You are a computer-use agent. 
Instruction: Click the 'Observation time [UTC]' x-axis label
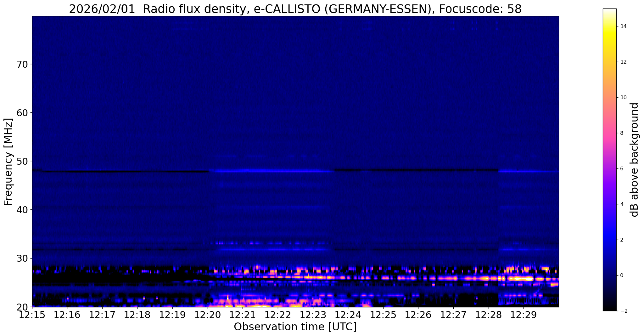pos(295,327)
